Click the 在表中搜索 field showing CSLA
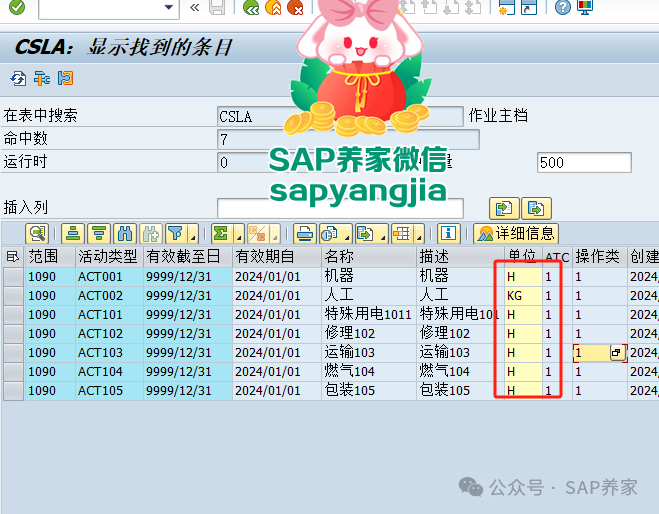The width and height of the screenshot is (659, 514). (x=340, y=116)
